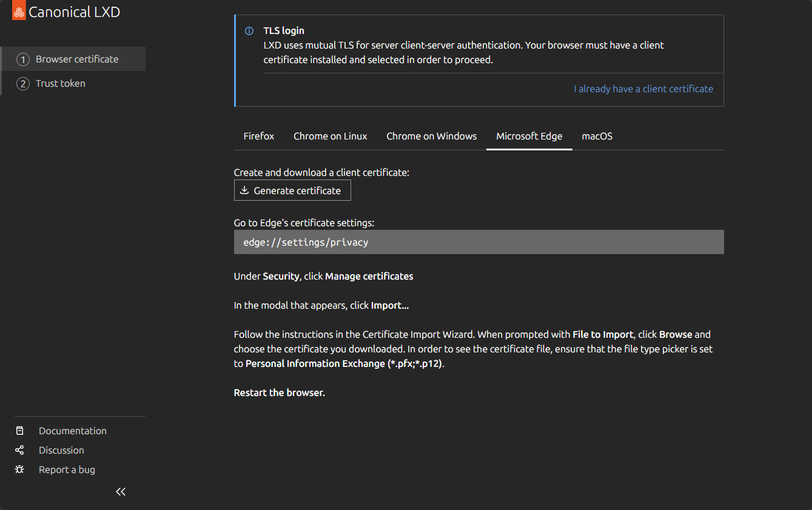Select the Microsoft Edge tab
This screenshot has width=812, height=510.
[x=529, y=136]
